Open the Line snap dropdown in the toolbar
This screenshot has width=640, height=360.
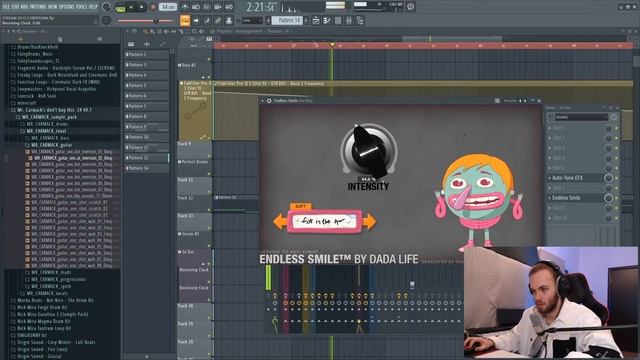[x=252, y=20]
